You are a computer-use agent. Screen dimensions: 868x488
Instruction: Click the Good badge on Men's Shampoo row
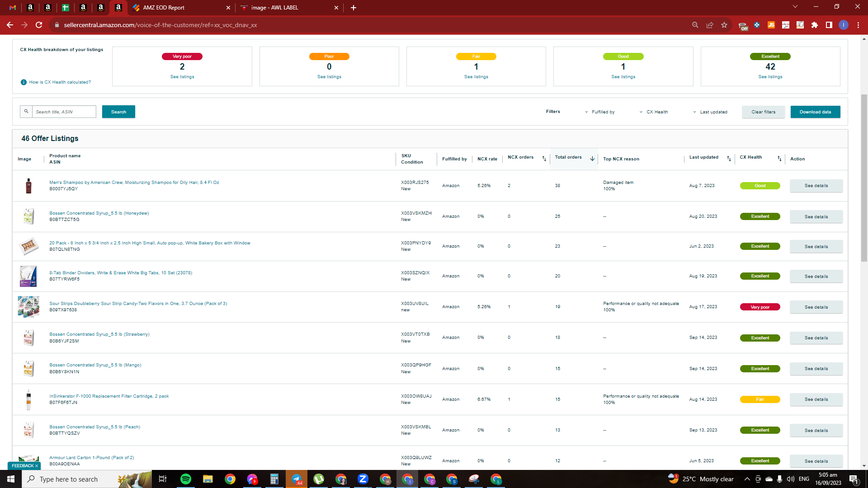tap(760, 186)
